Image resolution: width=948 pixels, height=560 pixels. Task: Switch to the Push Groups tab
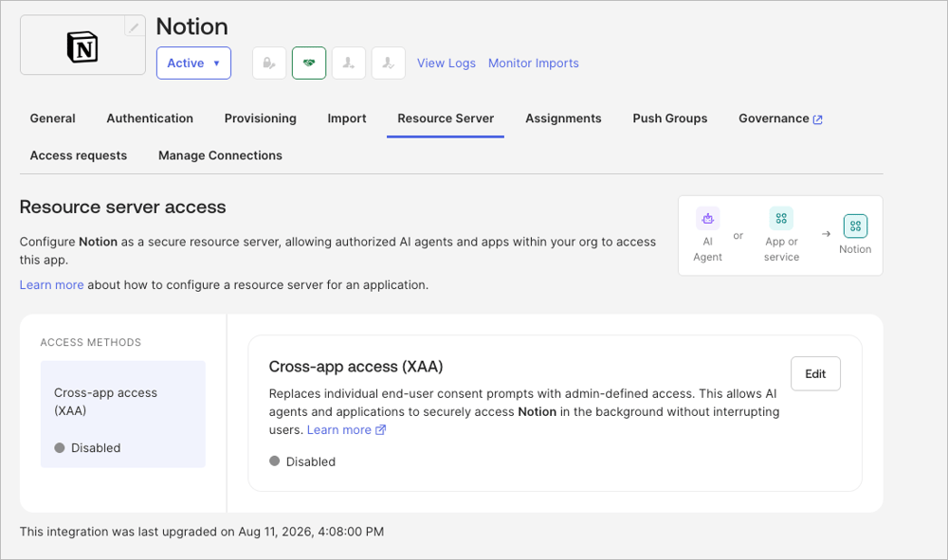click(x=670, y=118)
